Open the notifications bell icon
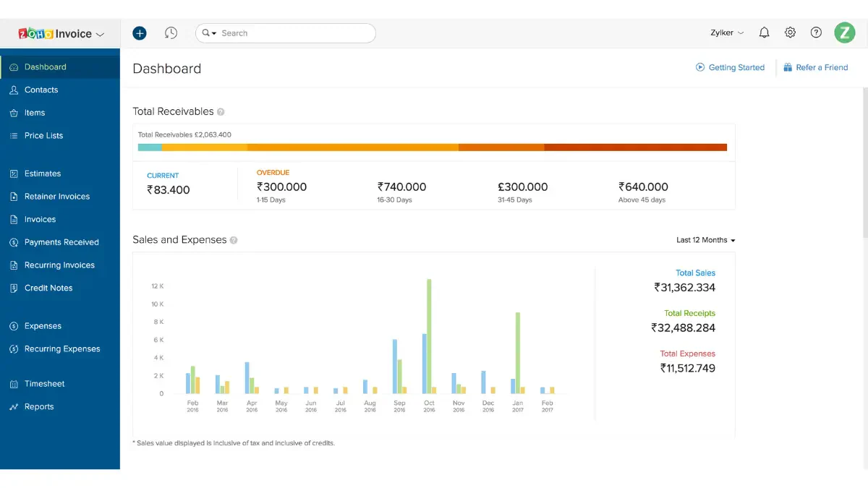868x488 pixels. tap(764, 33)
